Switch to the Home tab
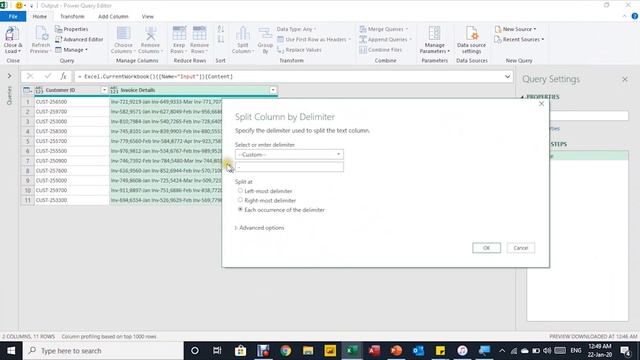640x360 pixels. [x=40, y=16]
